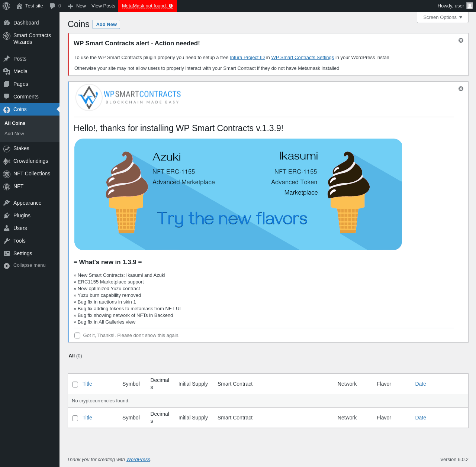
Task: Click the MetaMask warning exclamation icon
Action: (171, 6)
